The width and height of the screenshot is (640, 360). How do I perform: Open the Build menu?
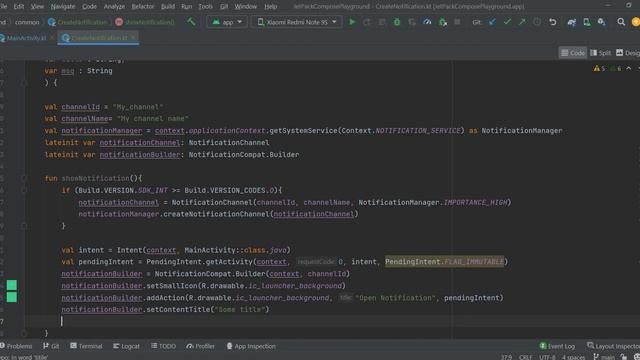click(x=168, y=7)
